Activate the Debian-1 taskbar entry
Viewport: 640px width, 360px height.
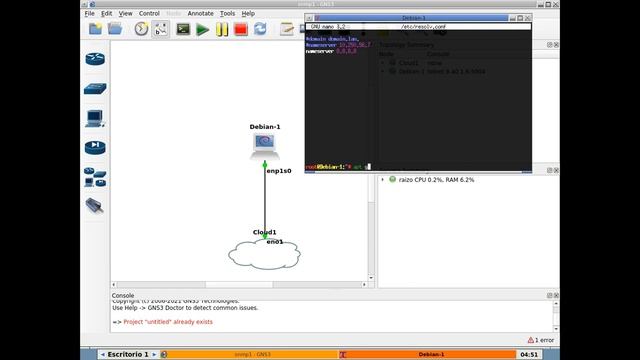[x=427, y=354]
